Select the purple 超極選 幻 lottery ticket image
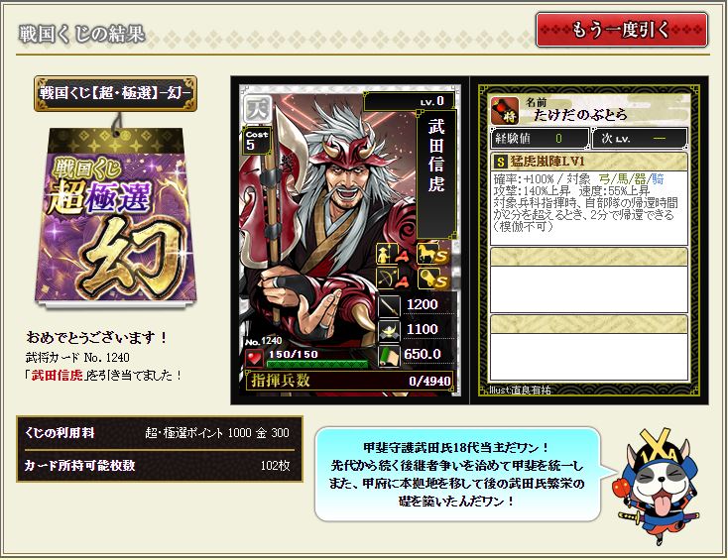This screenshot has height=560, width=728. [115, 217]
